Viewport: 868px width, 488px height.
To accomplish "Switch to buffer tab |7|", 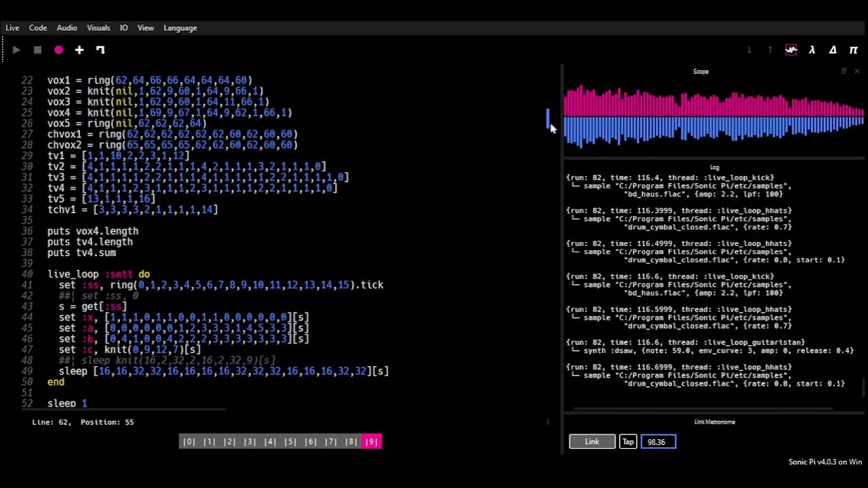I will pyautogui.click(x=331, y=442).
